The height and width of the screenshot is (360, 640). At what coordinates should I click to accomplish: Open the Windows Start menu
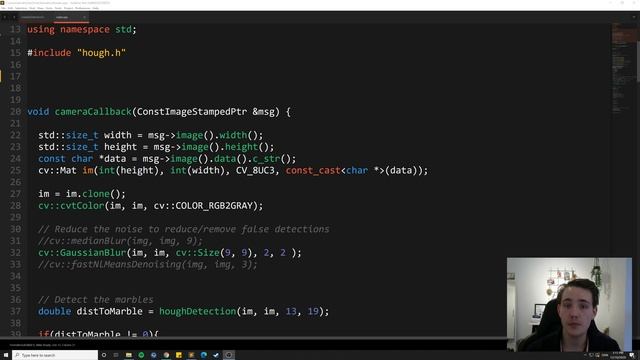(x=6, y=355)
